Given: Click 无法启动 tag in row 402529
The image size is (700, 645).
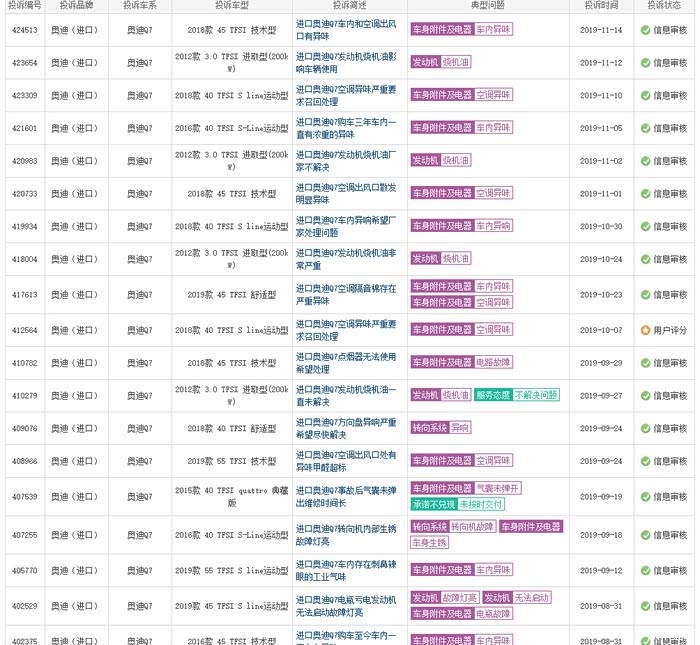Looking at the screenshot, I should click(x=531, y=597).
